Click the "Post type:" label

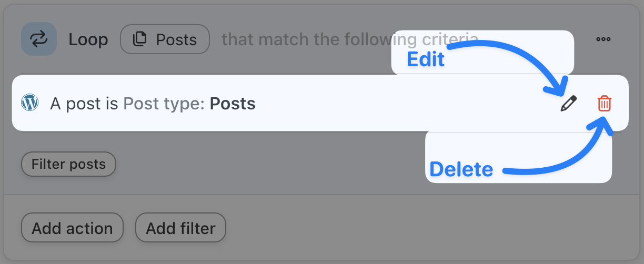coord(164,104)
